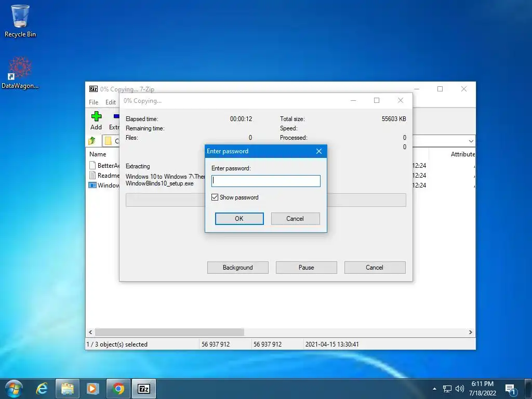Minimize the copying progress dialog
The height and width of the screenshot is (399, 532).
coord(353,100)
